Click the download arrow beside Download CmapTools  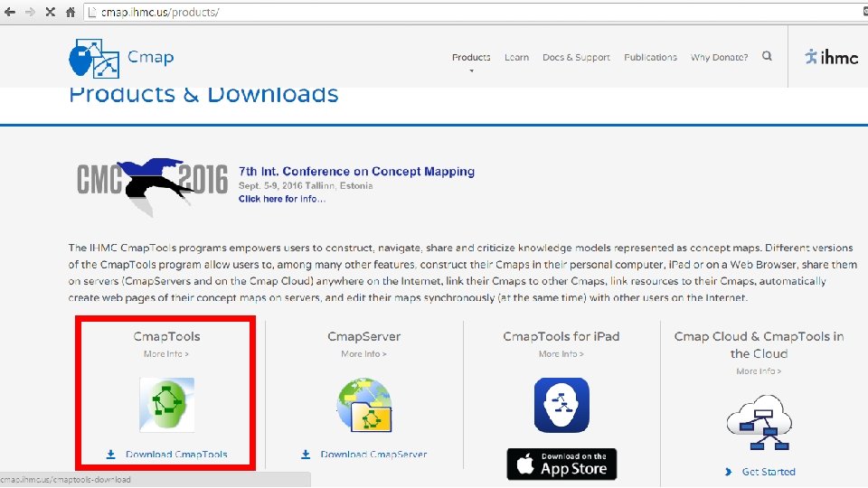point(110,455)
